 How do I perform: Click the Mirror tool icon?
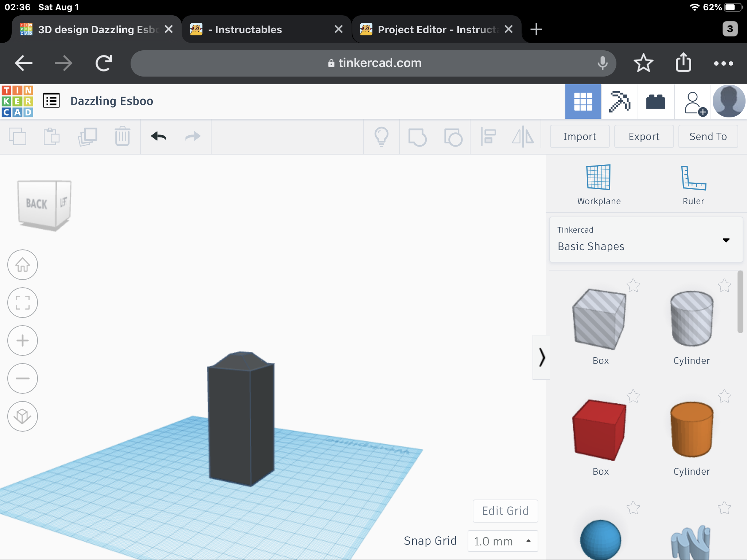[x=523, y=136]
